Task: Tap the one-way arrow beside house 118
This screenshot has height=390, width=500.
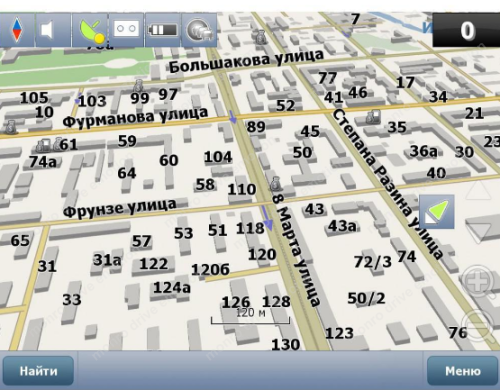Action: click(267, 218)
